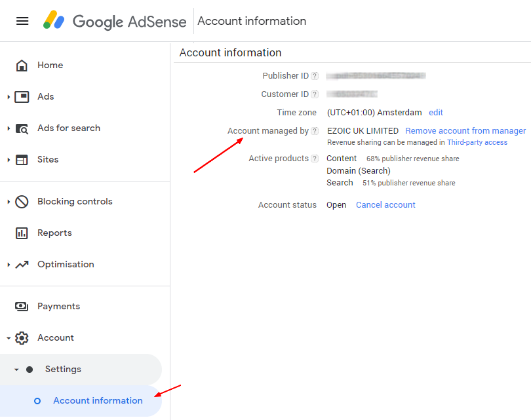531x420 pixels.
Task: Click the Google AdSense logo
Action: click(x=115, y=21)
